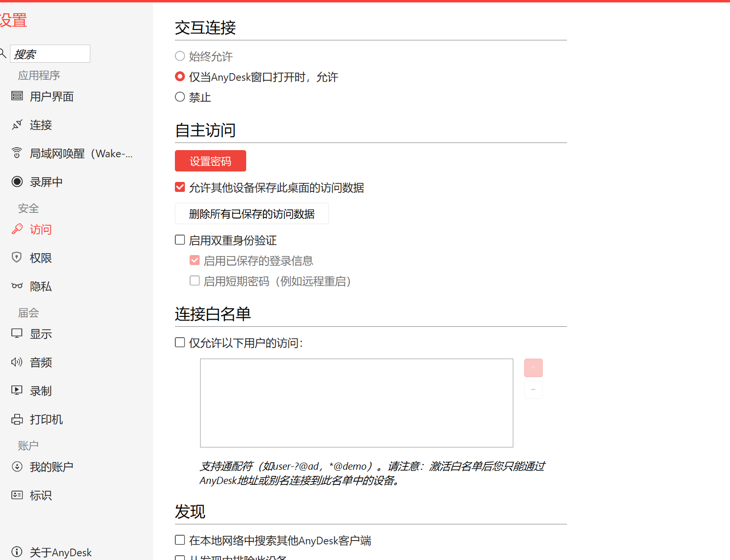Click the 打印机 printer icon
This screenshot has width=730, height=560.
tap(17, 419)
